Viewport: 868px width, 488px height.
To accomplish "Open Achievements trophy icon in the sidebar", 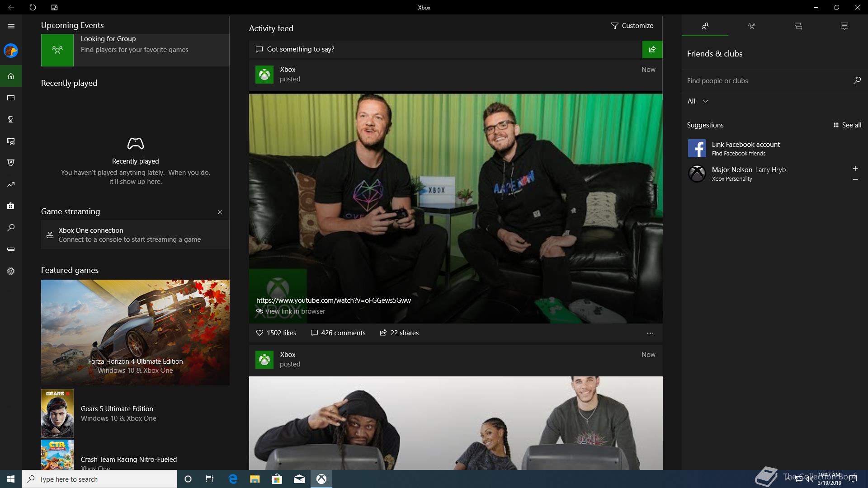I will 11,119.
